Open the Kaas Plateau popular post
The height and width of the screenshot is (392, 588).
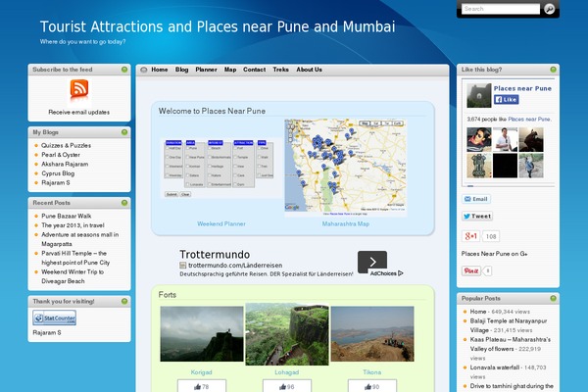[511, 344]
